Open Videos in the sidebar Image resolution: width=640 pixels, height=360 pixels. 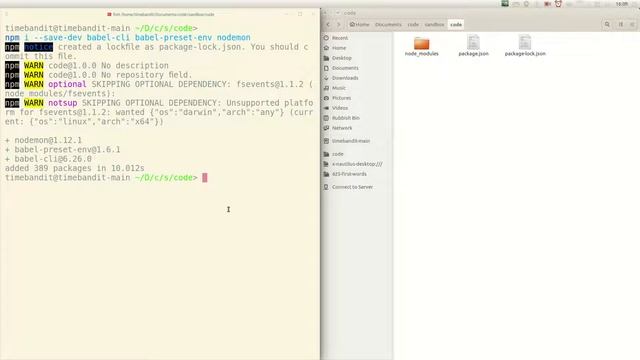[x=340, y=108]
